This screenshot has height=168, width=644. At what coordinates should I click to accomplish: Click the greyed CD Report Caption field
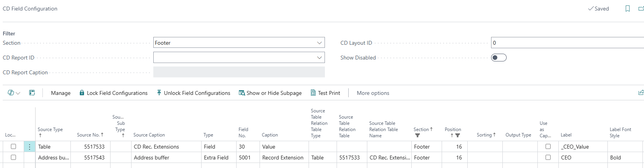point(239,72)
